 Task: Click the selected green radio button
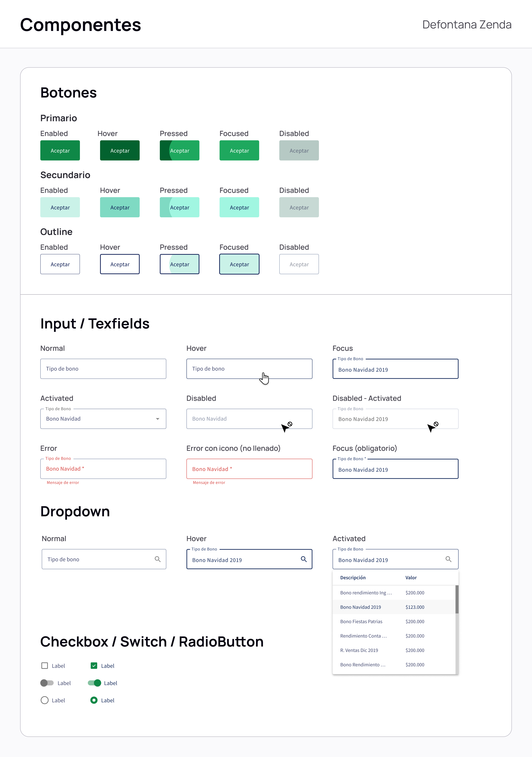pos(94,700)
